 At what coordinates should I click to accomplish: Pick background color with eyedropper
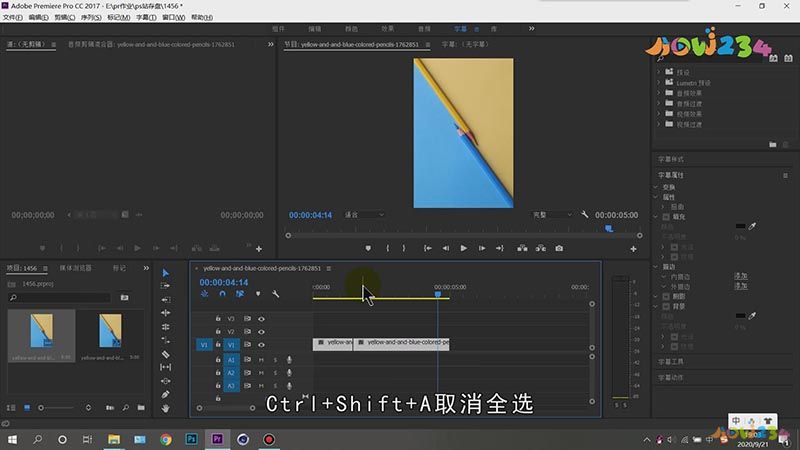(x=752, y=316)
